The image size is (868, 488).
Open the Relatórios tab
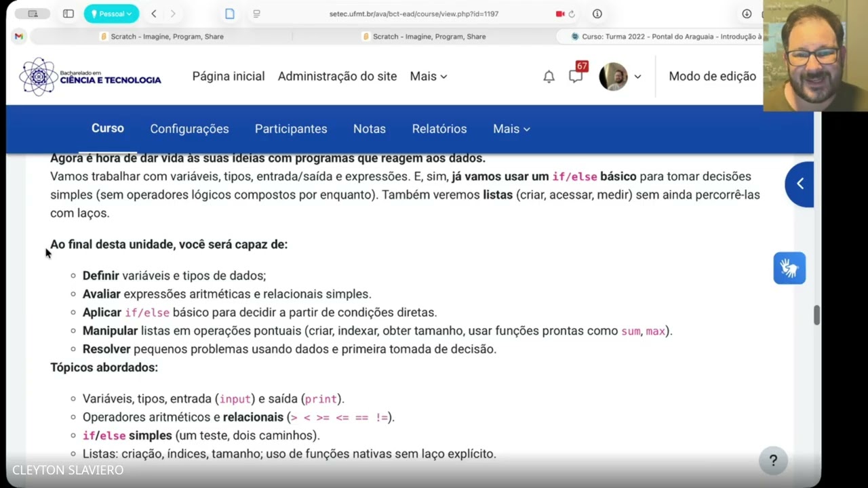point(439,129)
